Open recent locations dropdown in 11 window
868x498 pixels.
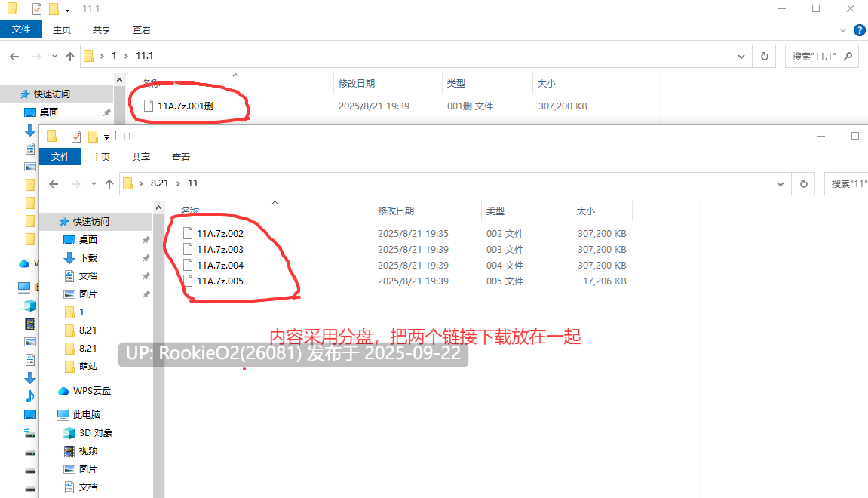coord(94,183)
